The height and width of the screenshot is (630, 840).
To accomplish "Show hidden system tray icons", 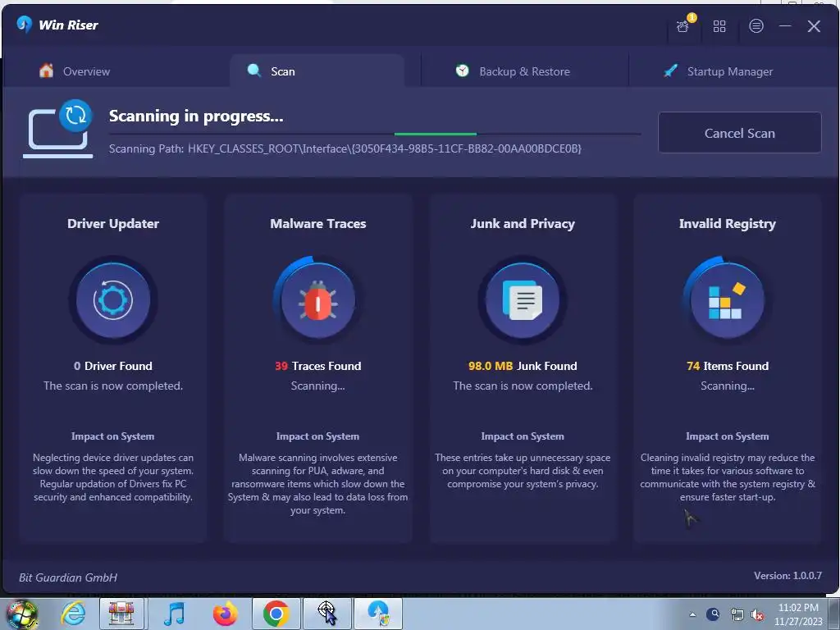I will 692,614.
